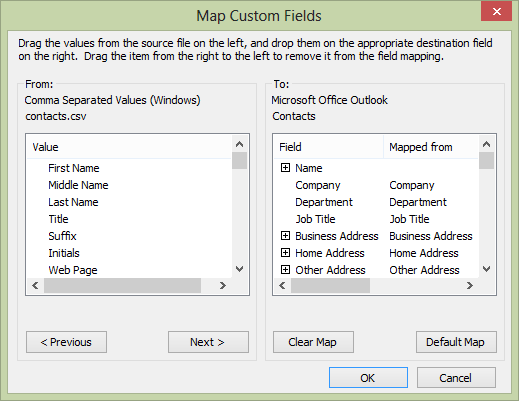Select Initials in source values list
The width and height of the screenshot is (519, 401).
coord(64,253)
